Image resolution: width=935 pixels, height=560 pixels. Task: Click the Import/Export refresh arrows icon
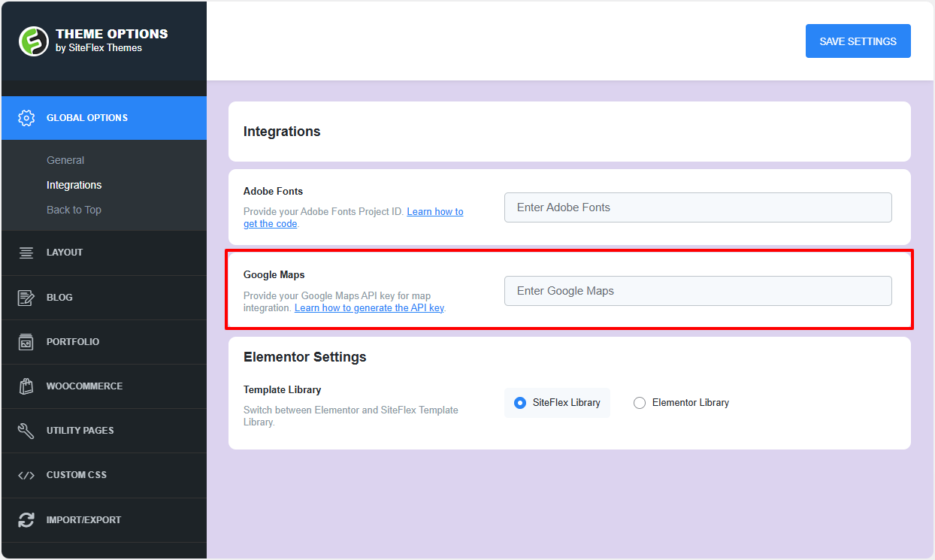(26, 520)
